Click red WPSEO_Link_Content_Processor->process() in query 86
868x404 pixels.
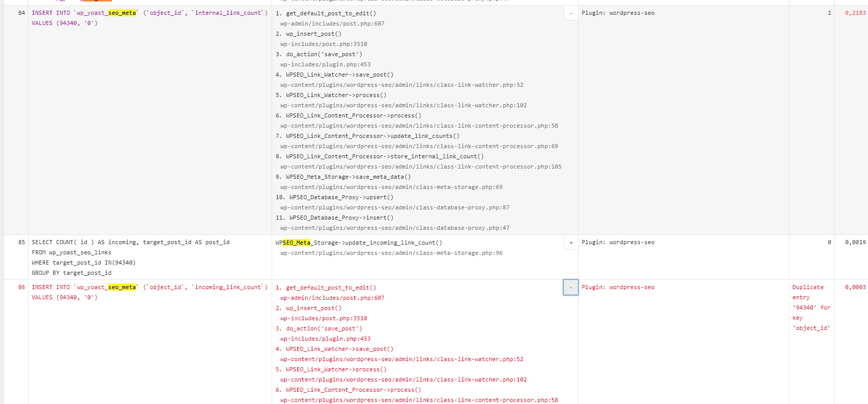click(x=353, y=390)
